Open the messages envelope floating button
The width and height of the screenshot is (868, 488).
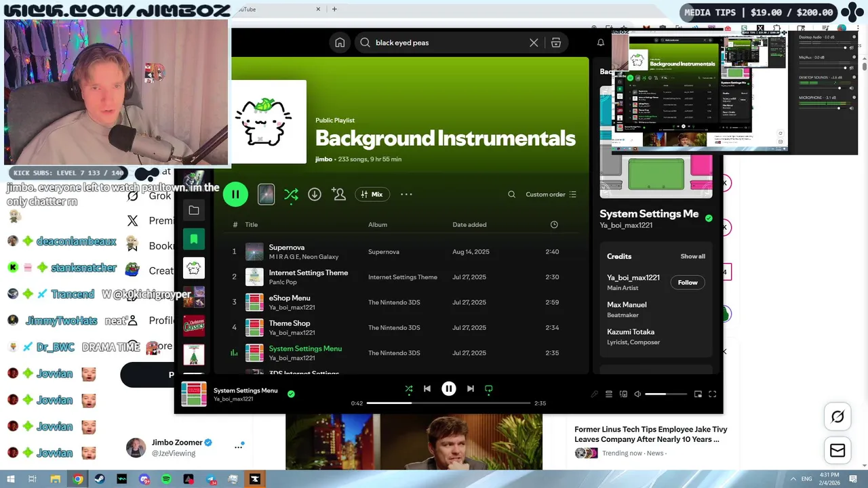(837, 450)
